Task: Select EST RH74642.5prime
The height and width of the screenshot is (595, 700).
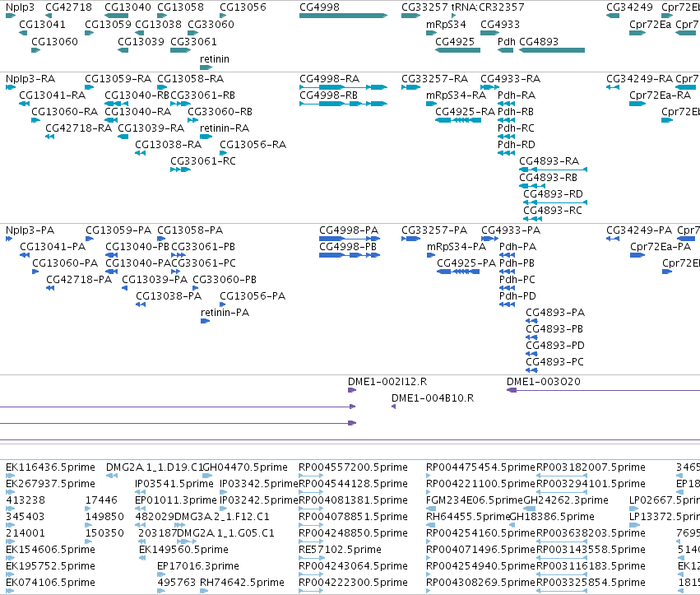Action: (x=242, y=583)
